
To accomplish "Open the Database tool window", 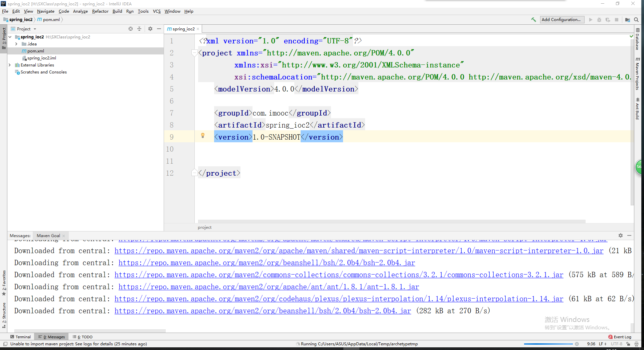I will point(637,39).
